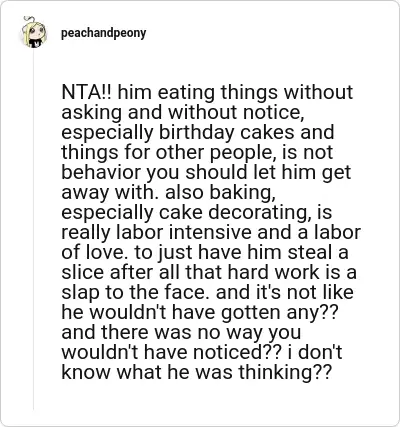Click the words "him eating things without"
The width and height of the screenshot is (400, 427).
point(235,92)
